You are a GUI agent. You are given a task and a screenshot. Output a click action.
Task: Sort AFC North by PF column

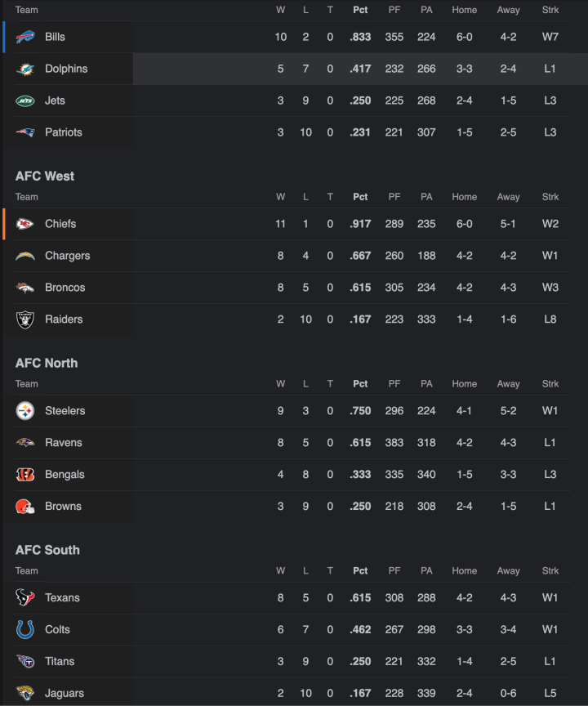pos(394,383)
